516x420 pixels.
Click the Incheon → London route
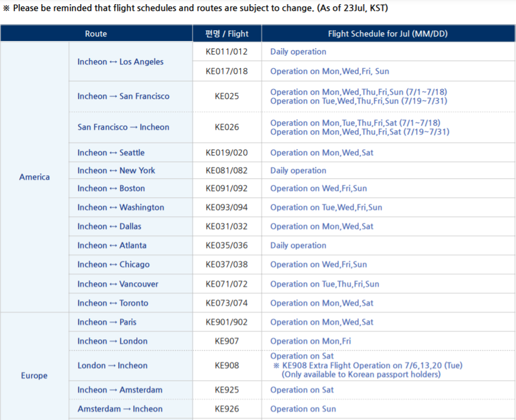(112, 341)
